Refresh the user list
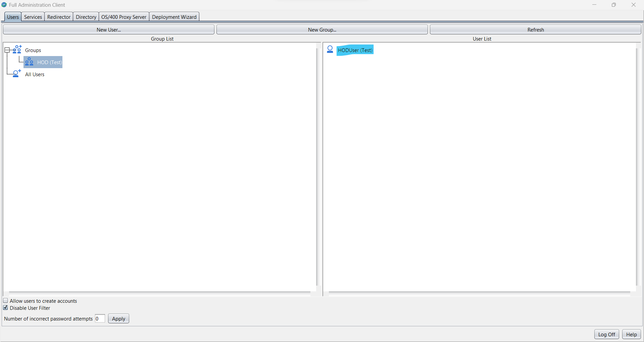The image size is (644, 342). [535, 29]
